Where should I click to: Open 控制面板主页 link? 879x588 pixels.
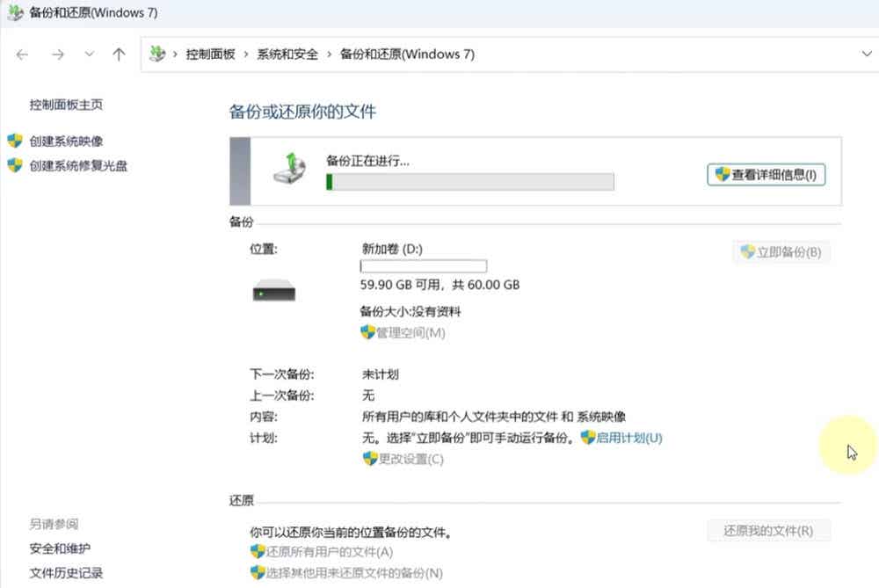[x=66, y=105]
